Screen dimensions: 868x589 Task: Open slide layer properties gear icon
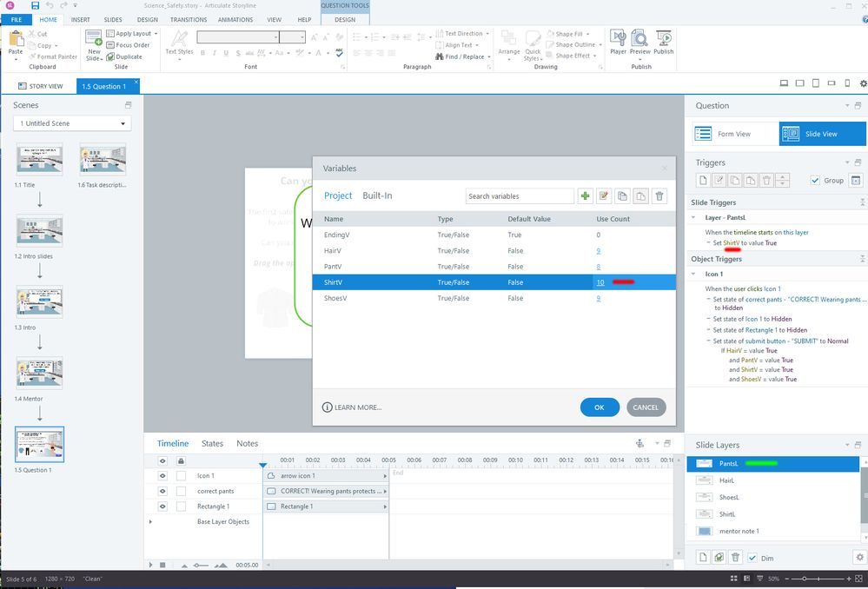click(859, 558)
